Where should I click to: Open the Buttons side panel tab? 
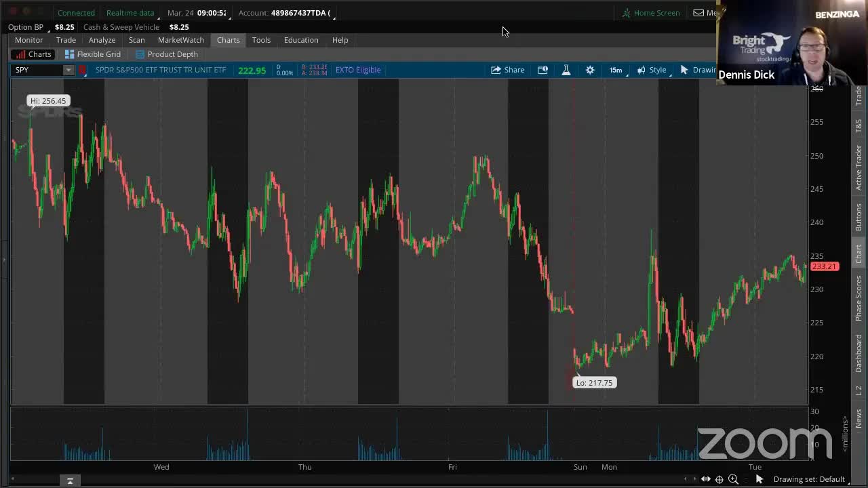click(859, 218)
